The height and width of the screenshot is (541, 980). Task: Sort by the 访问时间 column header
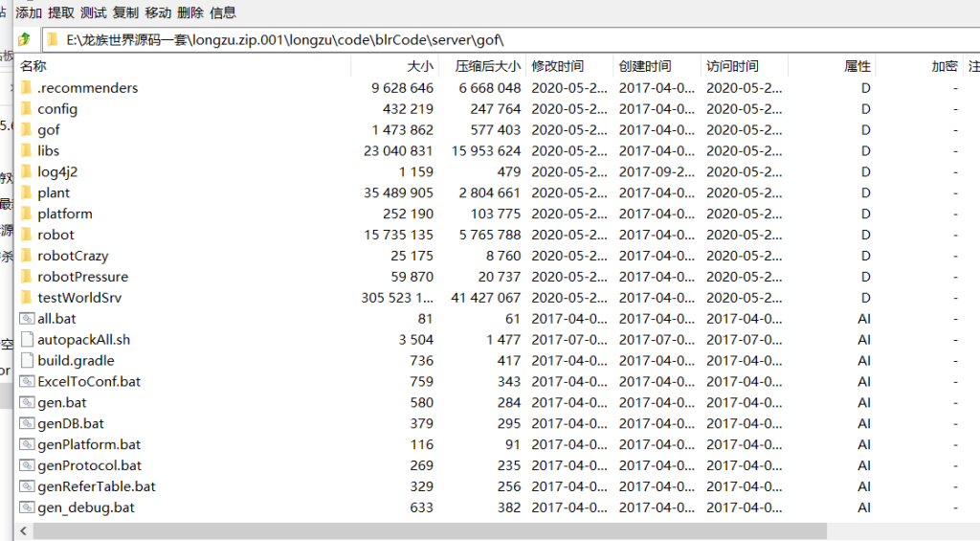pos(745,66)
